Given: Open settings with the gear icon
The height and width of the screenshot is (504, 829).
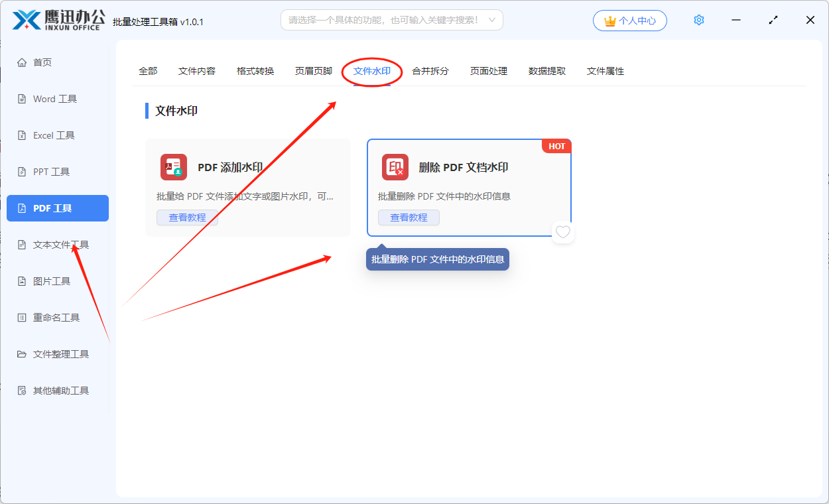Looking at the screenshot, I should coord(698,21).
